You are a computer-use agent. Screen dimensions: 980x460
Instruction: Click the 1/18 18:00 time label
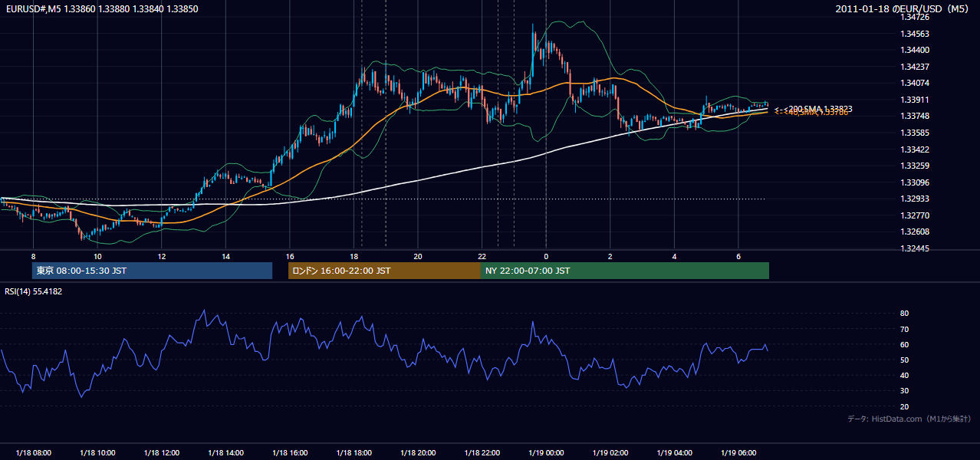[354, 452]
